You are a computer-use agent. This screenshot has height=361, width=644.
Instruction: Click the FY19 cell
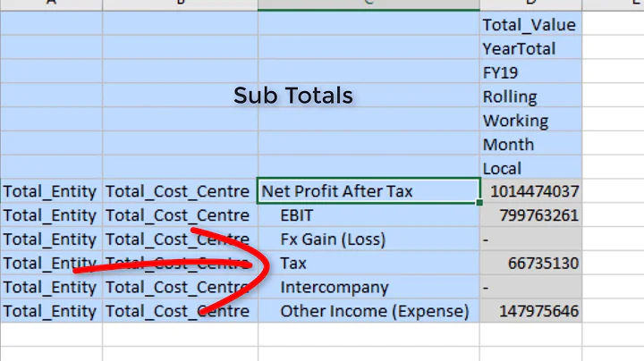coord(530,71)
